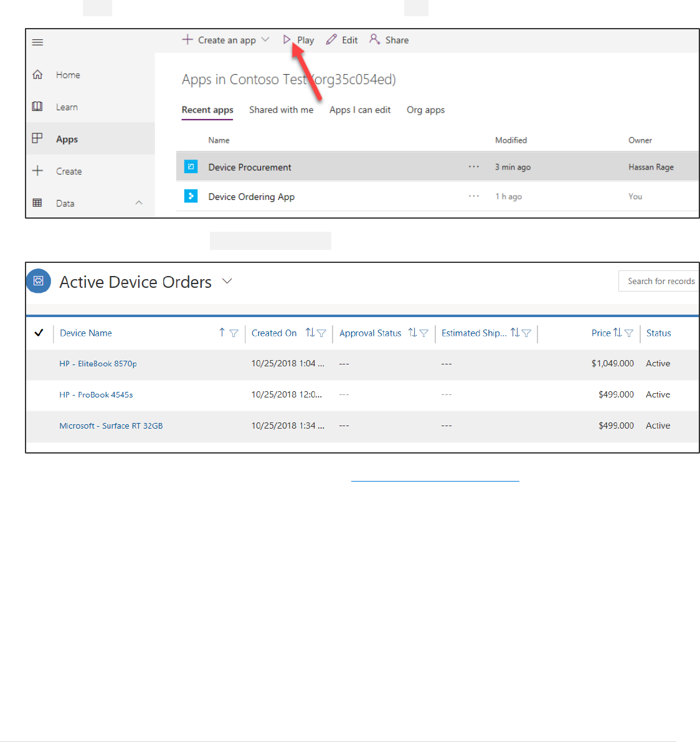The height and width of the screenshot is (742, 700).
Task: Click the Play triangle icon
Action: [286, 40]
